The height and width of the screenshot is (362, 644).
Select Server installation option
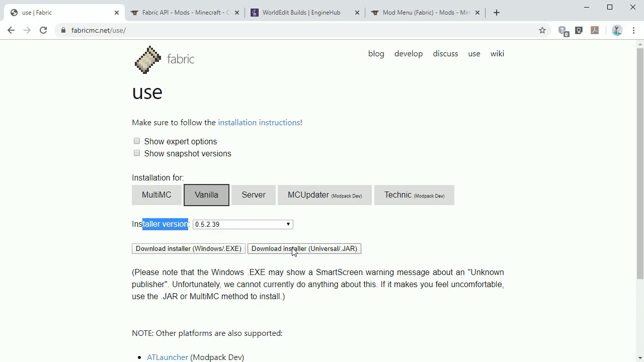pos(254,195)
